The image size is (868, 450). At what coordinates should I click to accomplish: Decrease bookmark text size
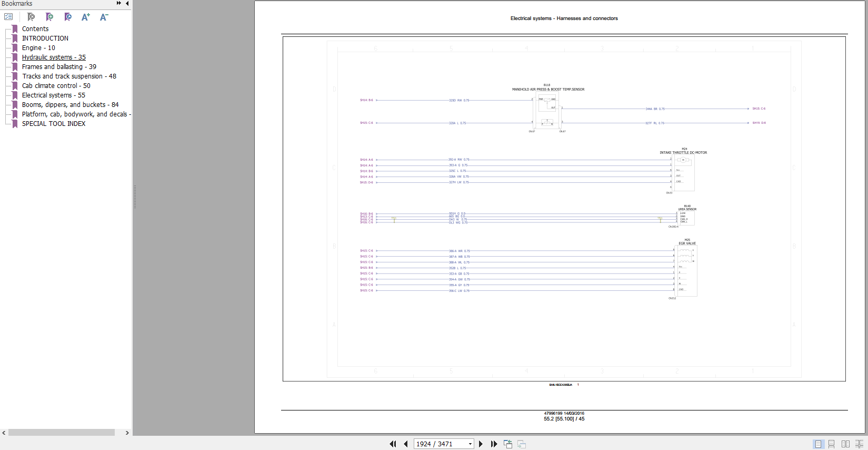point(104,17)
